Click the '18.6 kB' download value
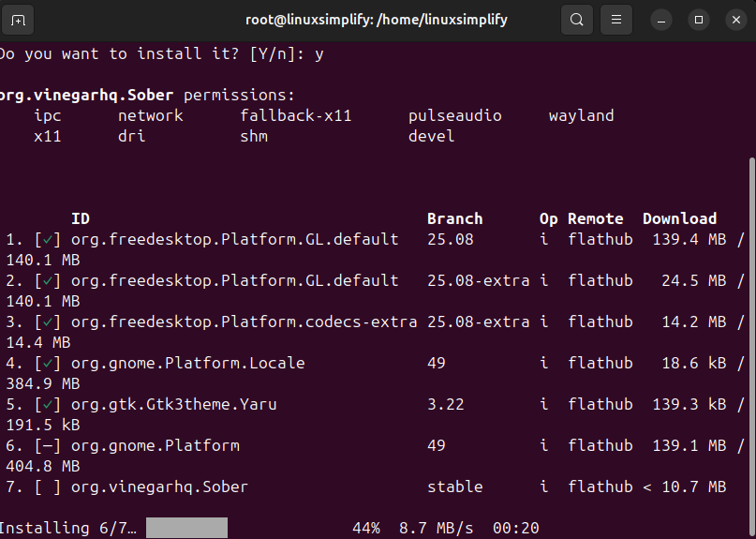The width and height of the screenshot is (756, 539). [694, 364]
